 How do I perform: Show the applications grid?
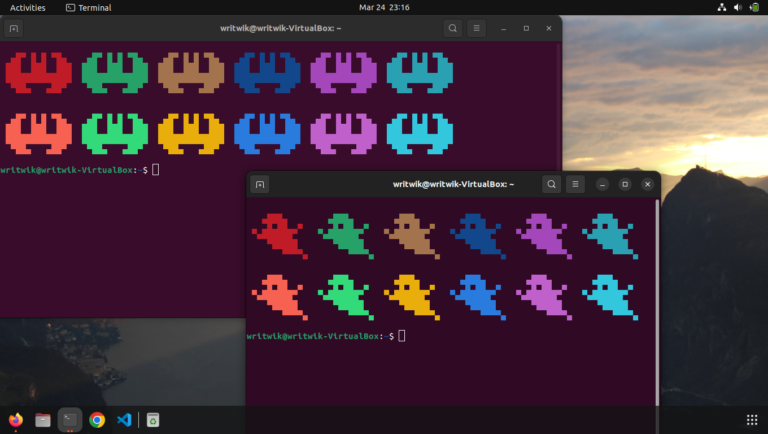click(x=751, y=420)
